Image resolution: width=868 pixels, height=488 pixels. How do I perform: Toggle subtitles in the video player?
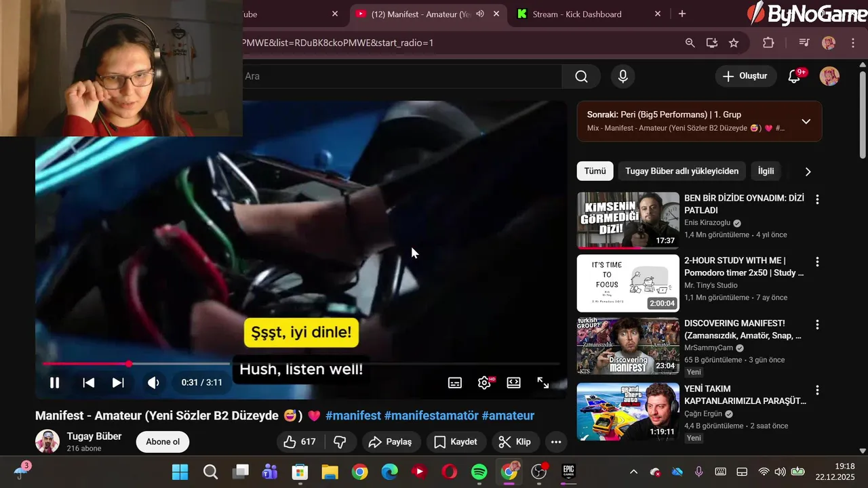(455, 382)
